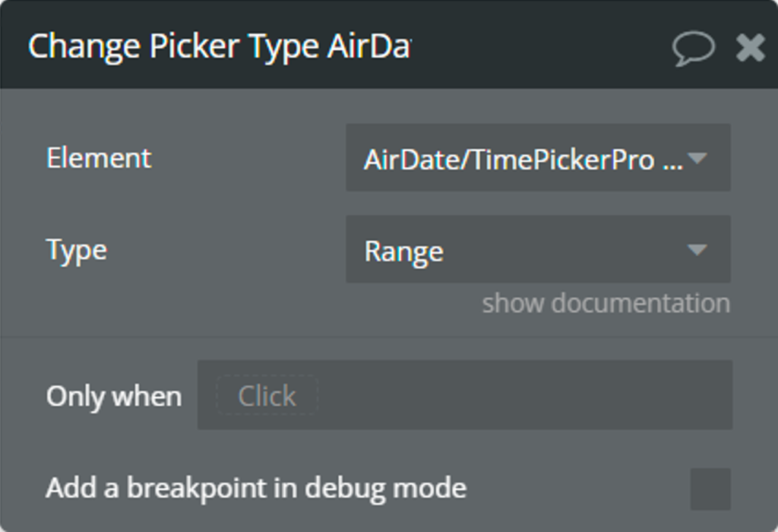Click the Element field label

[99, 158]
